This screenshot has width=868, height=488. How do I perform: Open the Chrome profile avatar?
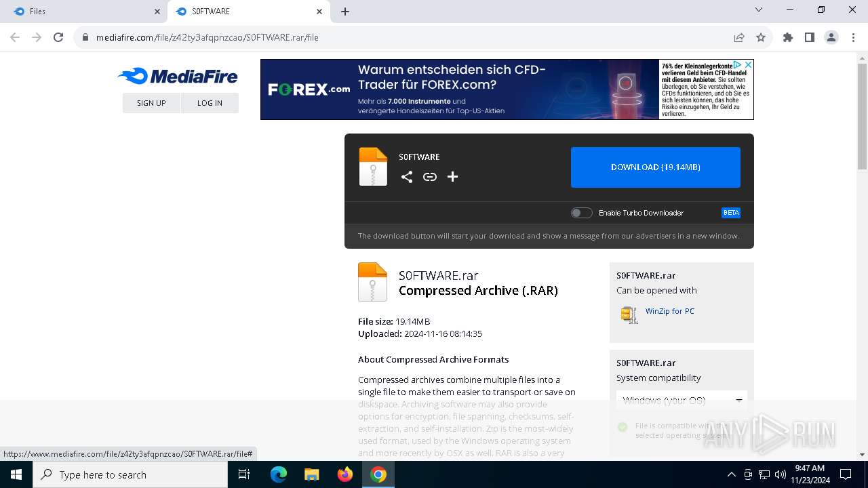click(x=831, y=37)
